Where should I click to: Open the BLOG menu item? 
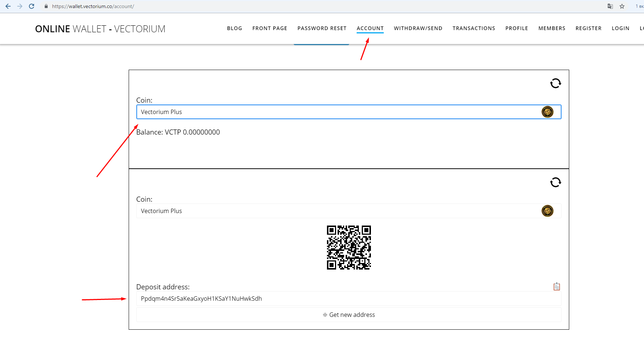[x=235, y=28]
